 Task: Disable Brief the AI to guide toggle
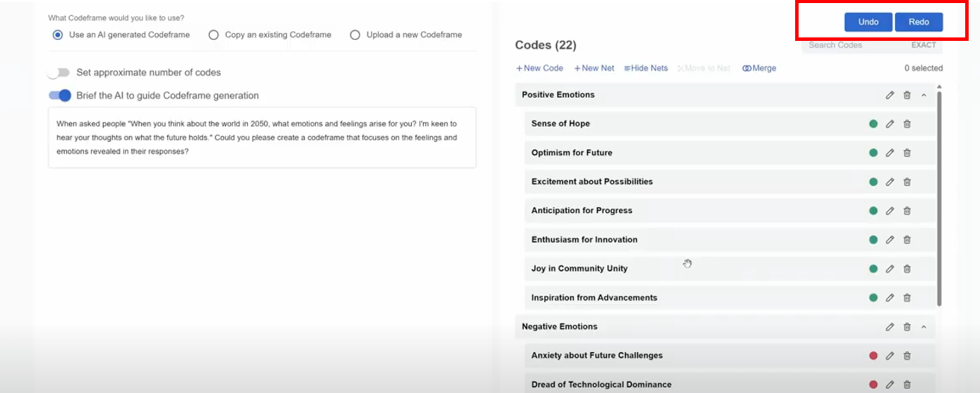tap(60, 96)
